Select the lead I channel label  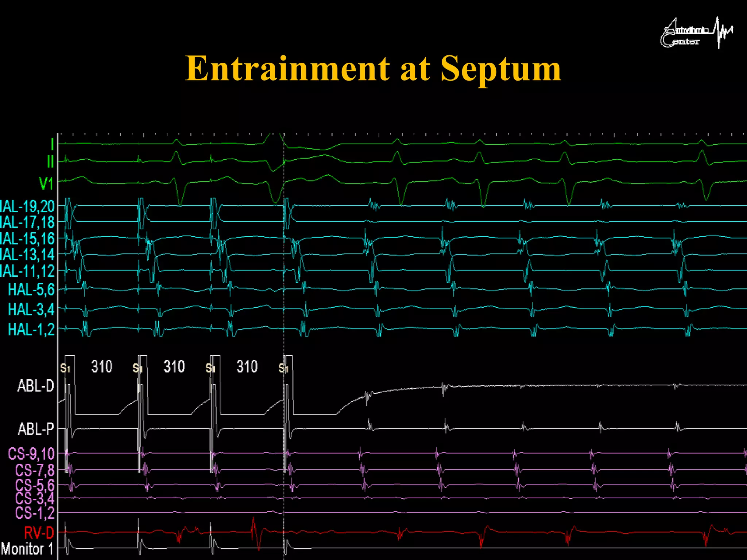pyautogui.click(x=52, y=144)
